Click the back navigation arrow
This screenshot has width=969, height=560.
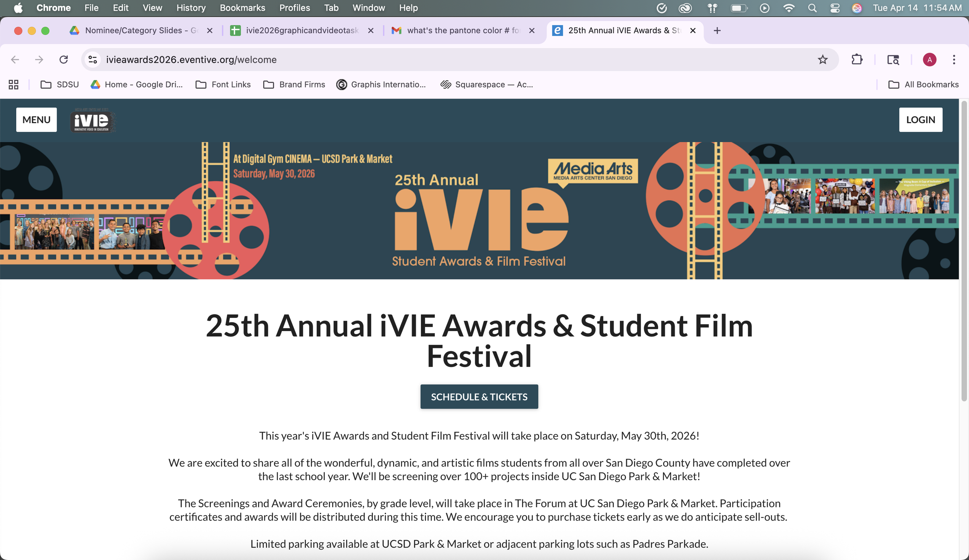(15, 60)
